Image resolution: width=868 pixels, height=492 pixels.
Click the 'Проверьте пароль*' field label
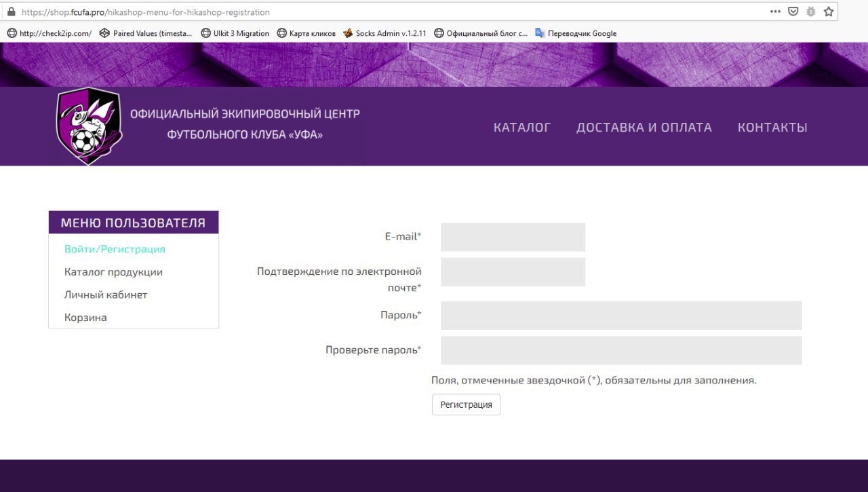pyautogui.click(x=374, y=350)
